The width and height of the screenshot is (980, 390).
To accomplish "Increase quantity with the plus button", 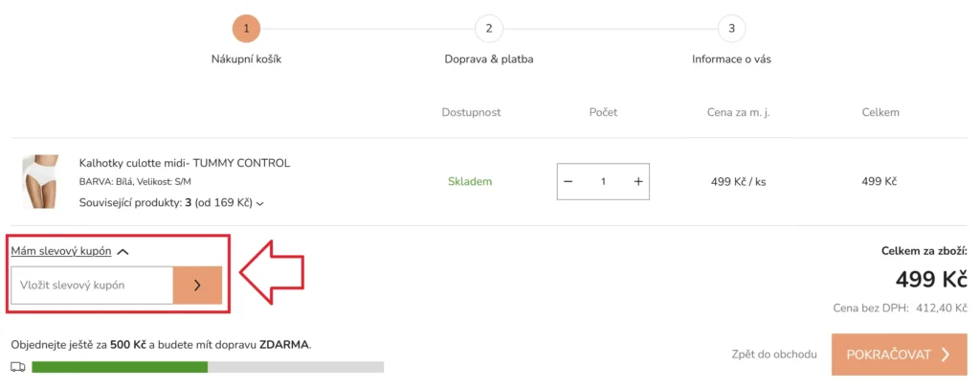I will point(638,181).
